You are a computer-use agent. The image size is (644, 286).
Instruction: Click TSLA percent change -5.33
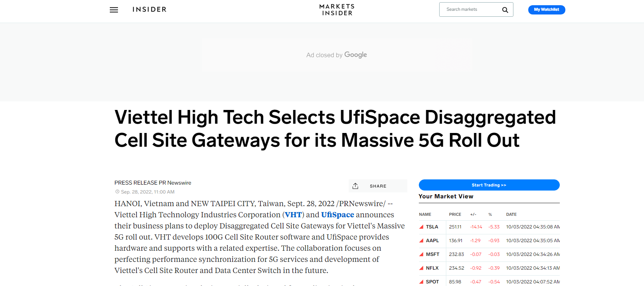pyautogui.click(x=494, y=227)
